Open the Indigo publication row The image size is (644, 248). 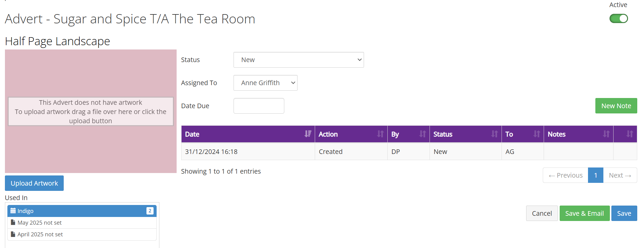pyautogui.click(x=82, y=211)
